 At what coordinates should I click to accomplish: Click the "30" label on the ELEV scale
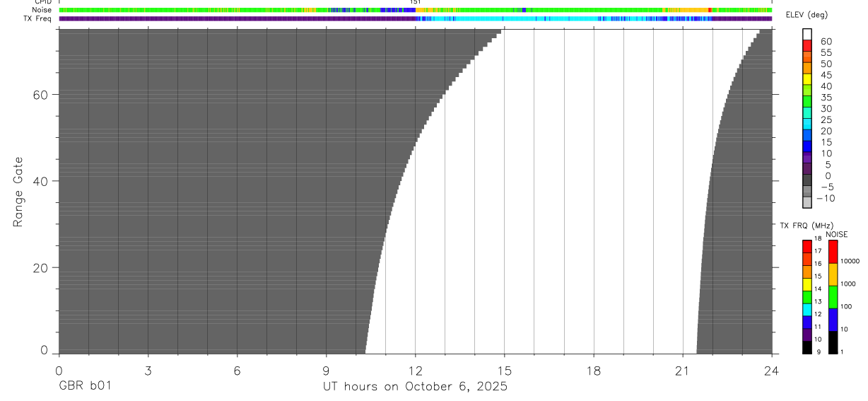[826, 109]
